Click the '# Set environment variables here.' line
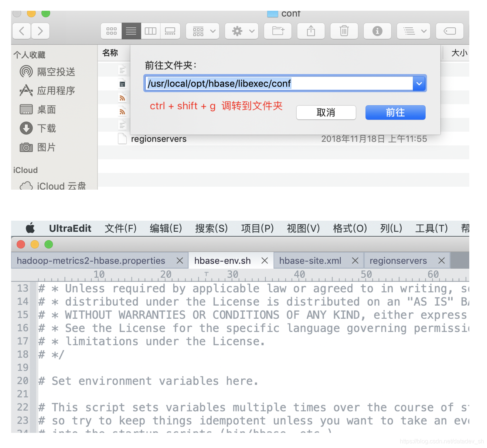 coord(149,381)
